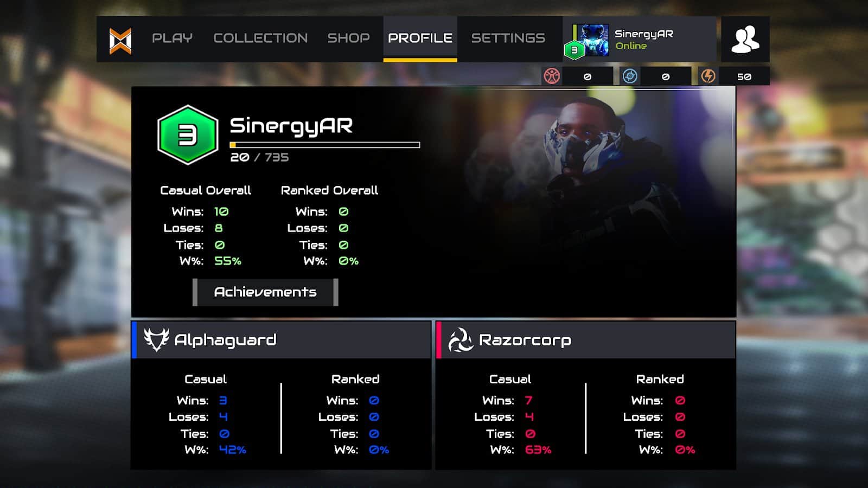Click the orange lightning energy icon
The image size is (868, 488).
[708, 76]
